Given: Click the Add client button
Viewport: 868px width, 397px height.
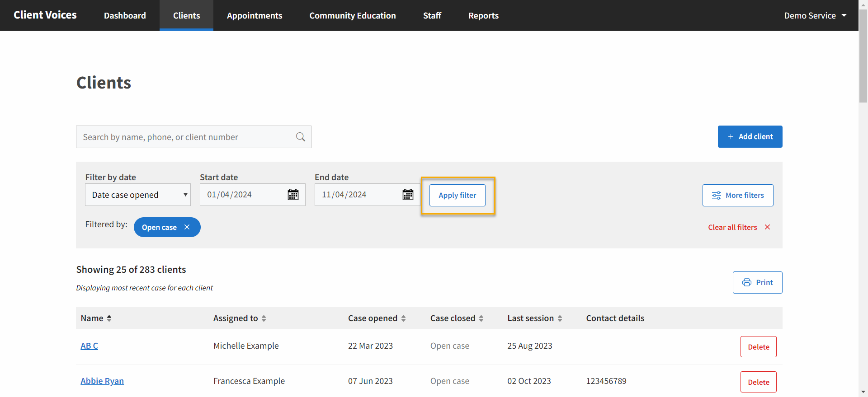Looking at the screenshot, I should click(750, 136).
